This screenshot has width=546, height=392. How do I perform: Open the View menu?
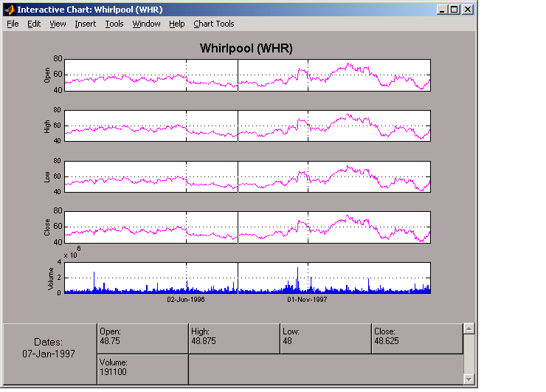click(58, 24)
